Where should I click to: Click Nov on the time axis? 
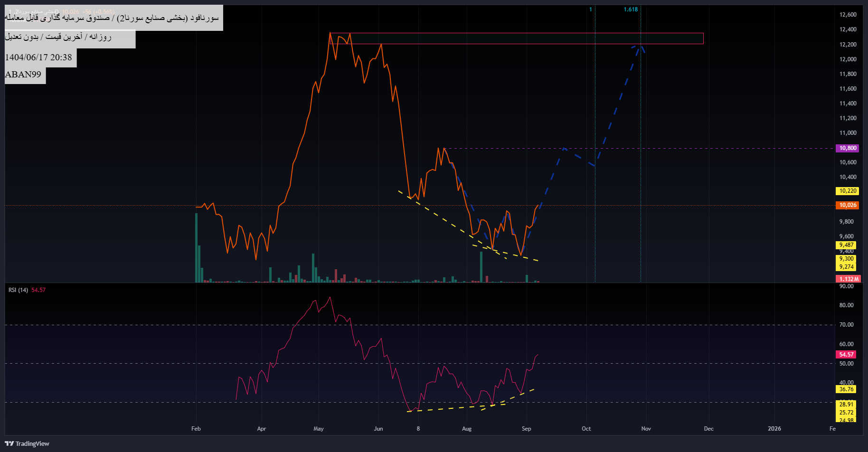click(646, 429)
